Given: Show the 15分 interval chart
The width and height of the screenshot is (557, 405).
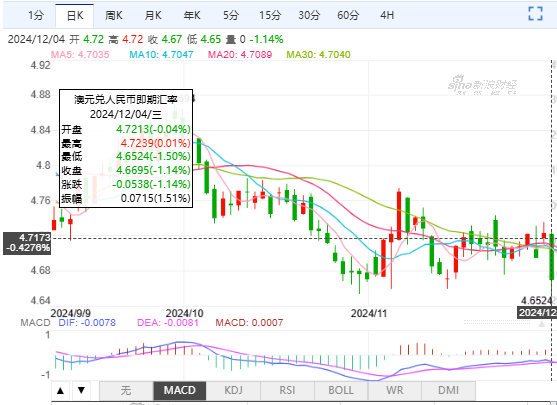Looking at the screenshot, I should click(x=270, y=15).
